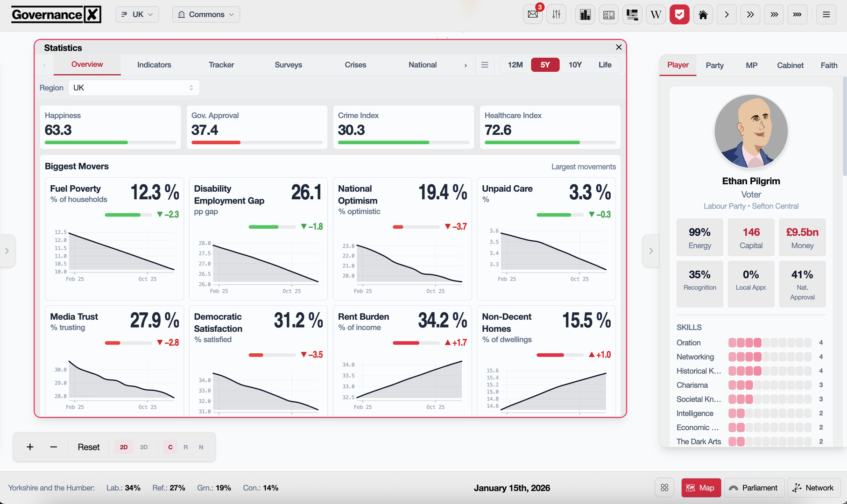Switch the time range to 12M
Image resolution: width=847 pixels, height=504 pixels.
515,65
